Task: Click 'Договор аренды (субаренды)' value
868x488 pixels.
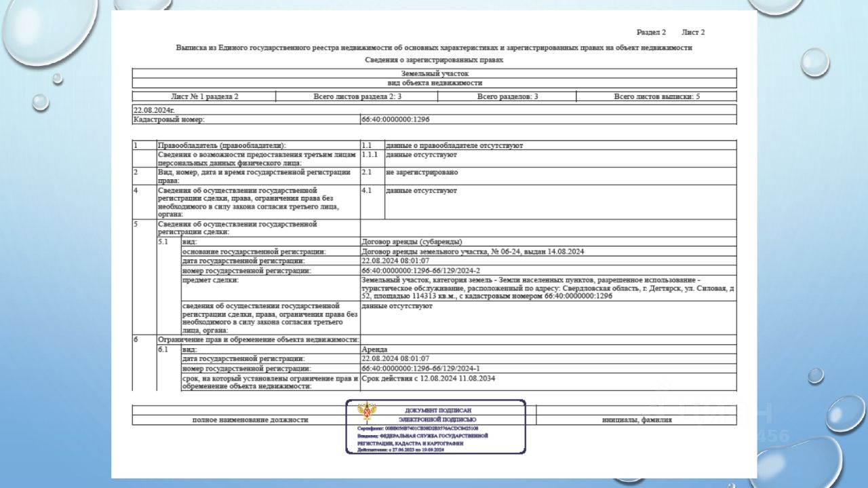Action: 412,242
